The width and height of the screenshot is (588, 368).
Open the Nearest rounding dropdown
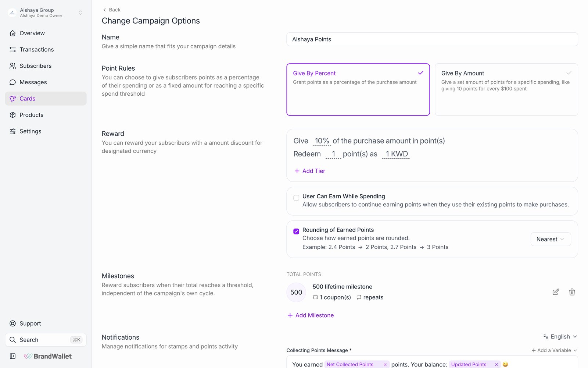551,239
